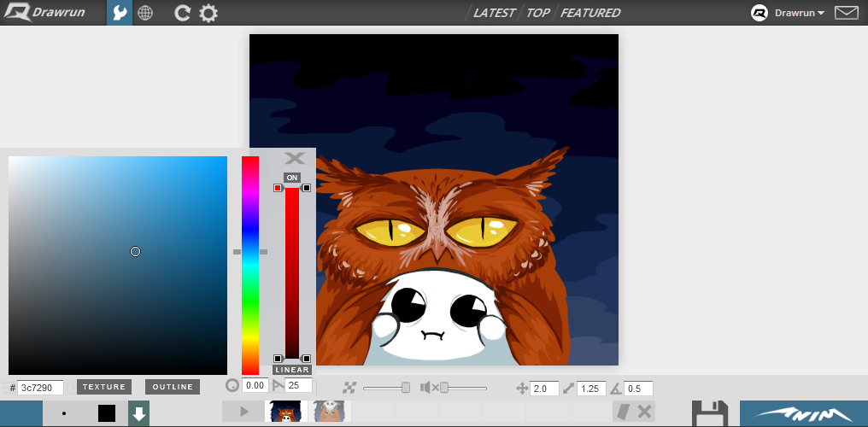The image size is (868, 427).
Task: Click the circle brush softness icon
Action: coord(232,385)
